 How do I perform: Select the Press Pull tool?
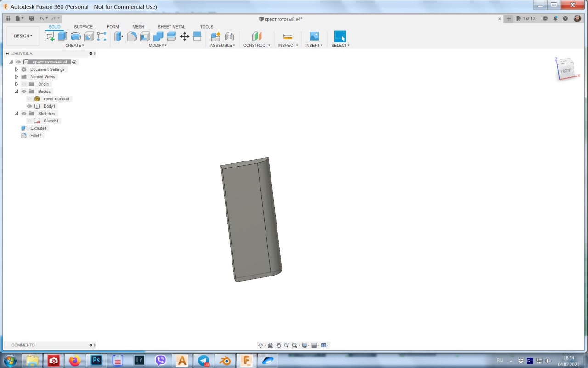(x=119, y=36)
